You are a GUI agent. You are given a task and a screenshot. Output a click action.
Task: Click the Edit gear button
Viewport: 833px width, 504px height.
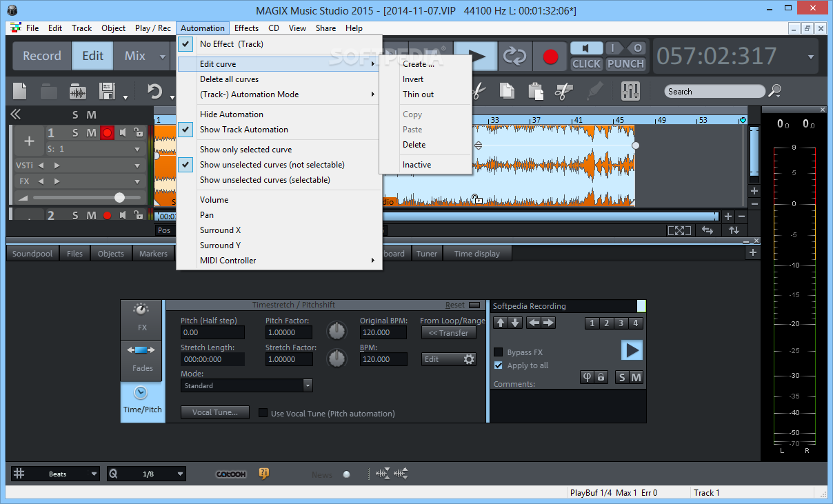449,359
